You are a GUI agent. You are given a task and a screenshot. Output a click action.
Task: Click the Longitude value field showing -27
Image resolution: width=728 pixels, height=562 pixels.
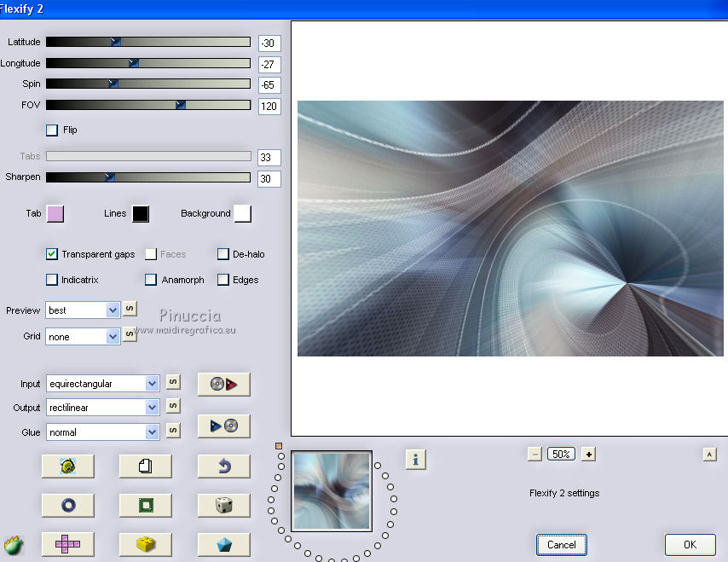(x=269, y=65)
